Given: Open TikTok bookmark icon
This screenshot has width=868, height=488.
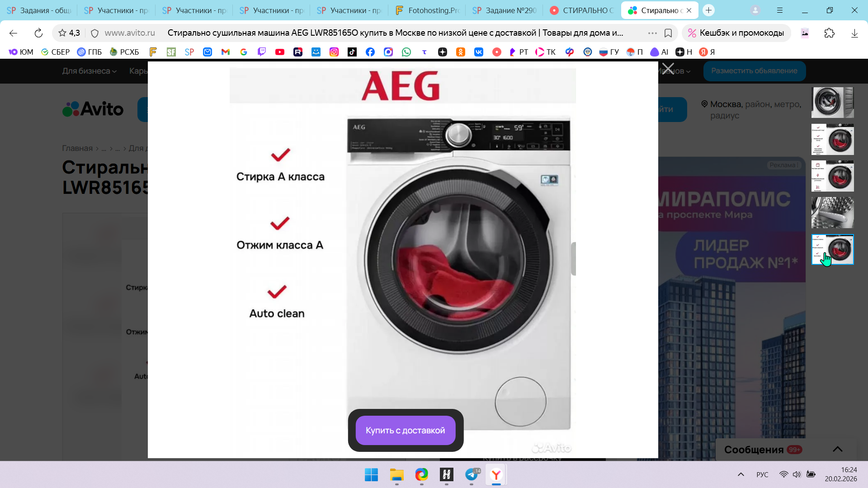Looking at the screenshot, I should tap(352, 52).
